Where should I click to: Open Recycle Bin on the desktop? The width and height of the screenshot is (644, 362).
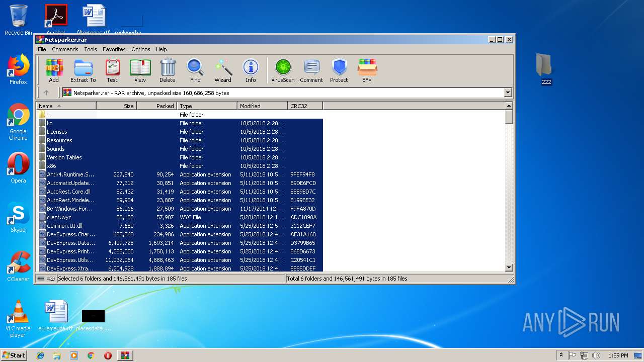pyautogui.click(x=18, y=20)
